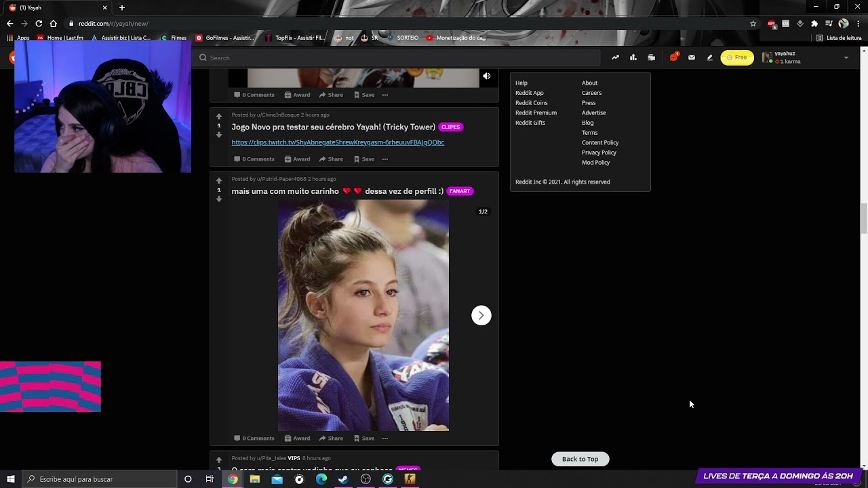Save the Tricky Tower post

pyautogui.click(x=364, y=159)
